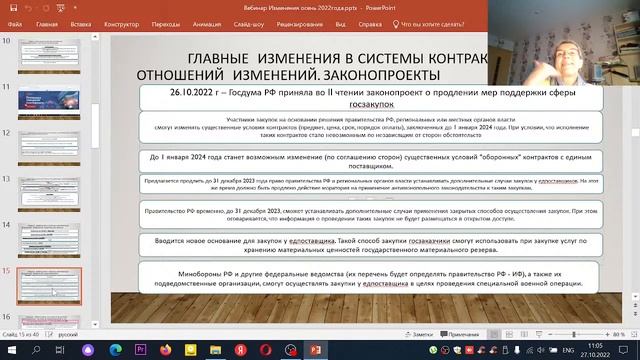Image resolution: width=640 pixels, height=360 pixels.
Task: Click the spell check icon in the status bar
Action: (49, 334)
